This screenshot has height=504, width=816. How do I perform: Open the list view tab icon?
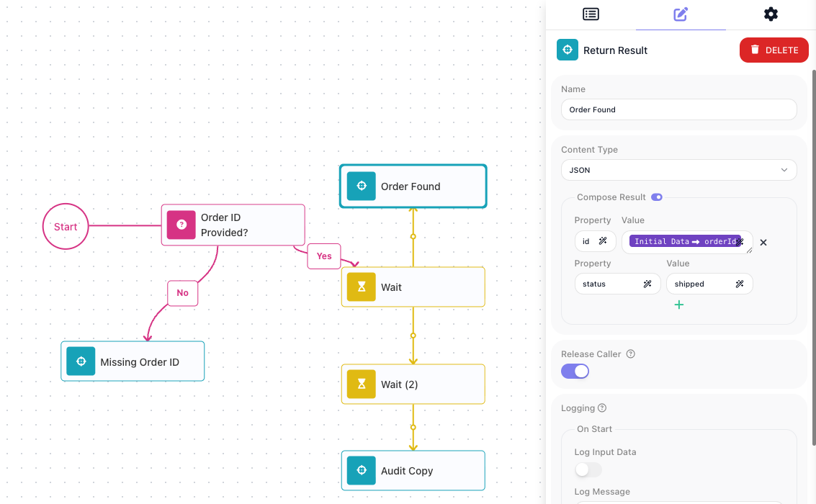tap(591, 14)
